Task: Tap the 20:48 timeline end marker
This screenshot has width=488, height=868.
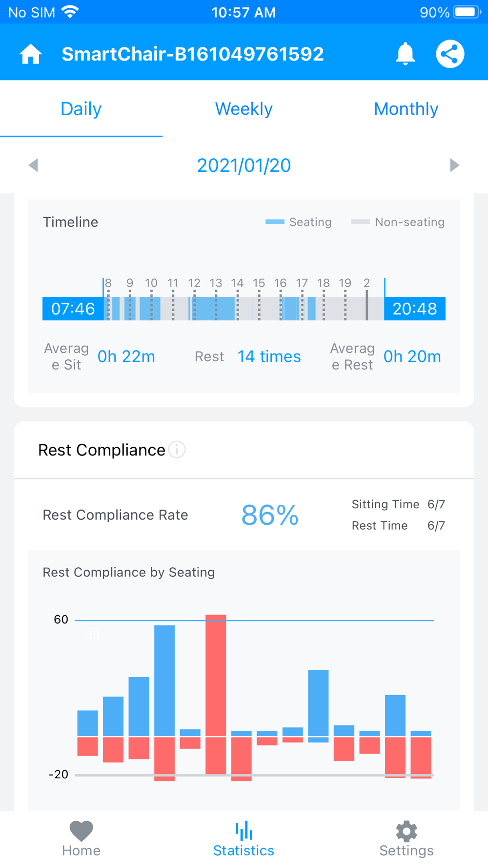Action: click(x=415, y=309)
